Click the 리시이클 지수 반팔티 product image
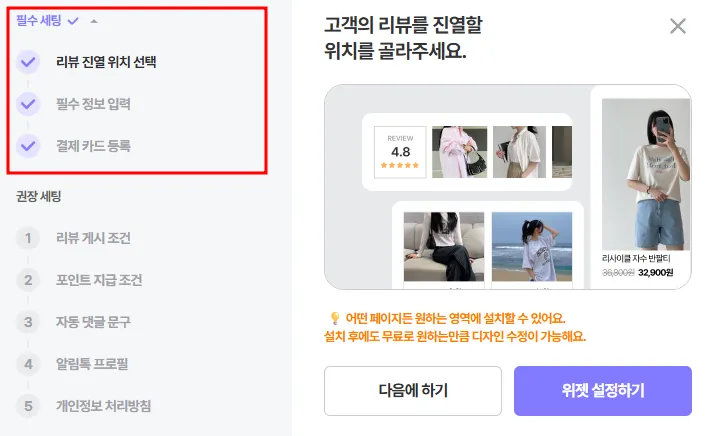 pos(646,174)
